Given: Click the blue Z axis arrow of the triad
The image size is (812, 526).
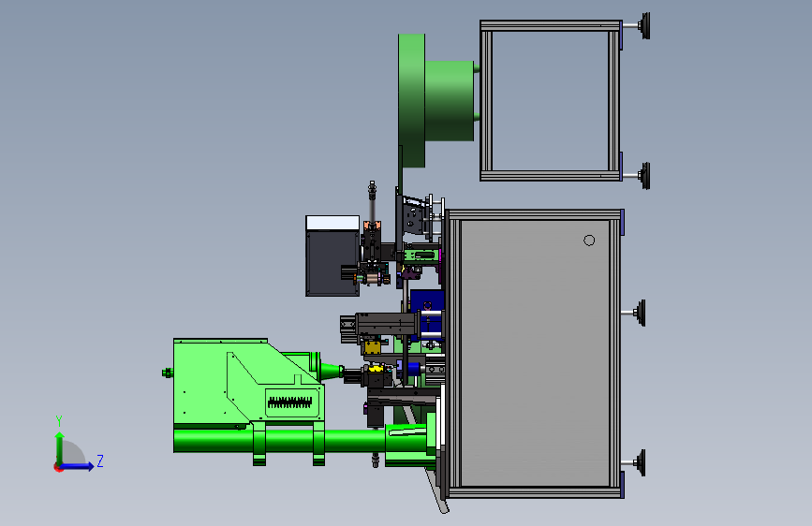Looking at the screenshot, I should click(x=78, y=466).
